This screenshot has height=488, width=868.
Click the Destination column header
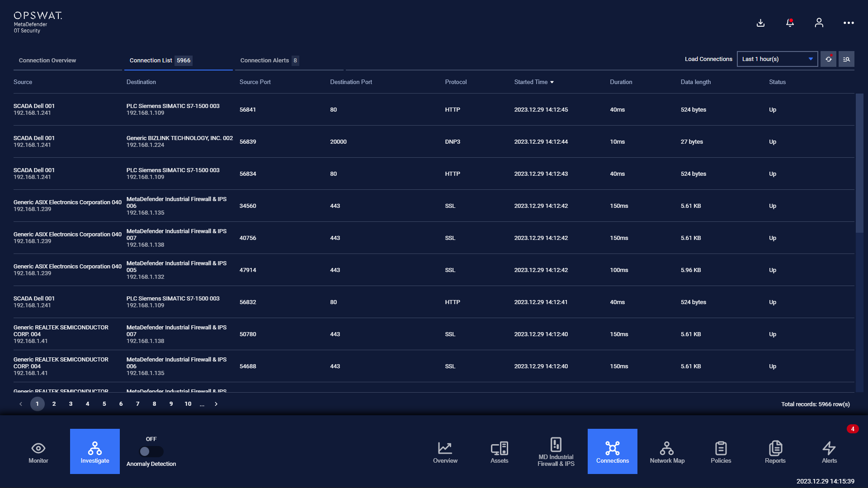(141, 82)
